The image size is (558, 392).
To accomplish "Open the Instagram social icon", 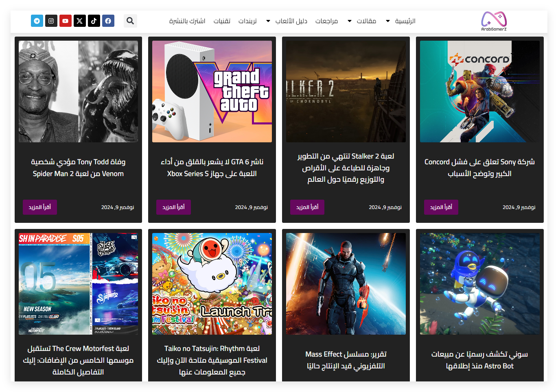I will click(51, 21).
